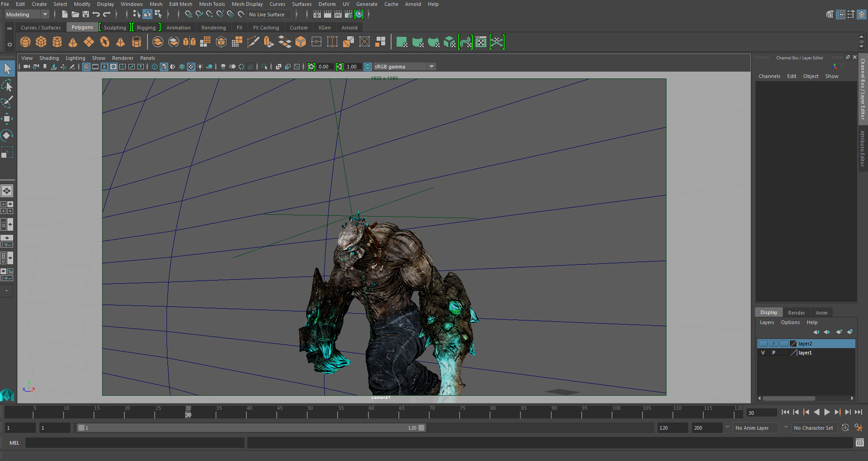Activate the Move tool in the toolbox
This screenshot has width=868, height=461.
click(7, 119)
